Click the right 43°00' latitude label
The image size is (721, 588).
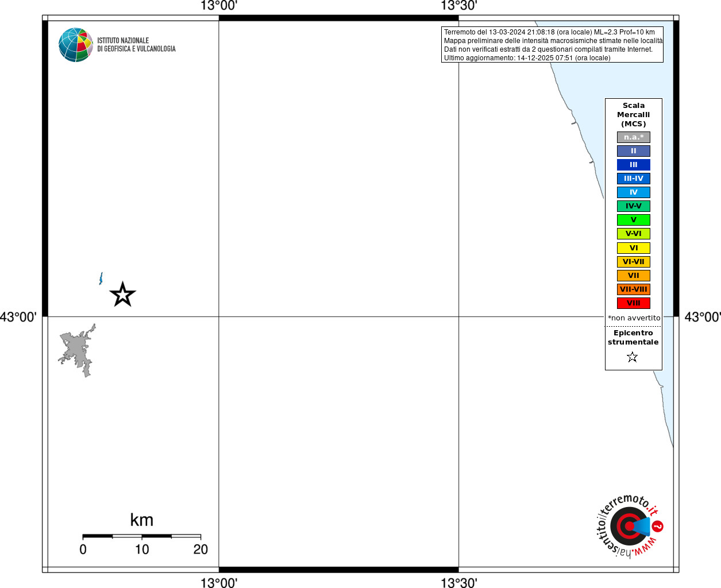coord(703,317)
